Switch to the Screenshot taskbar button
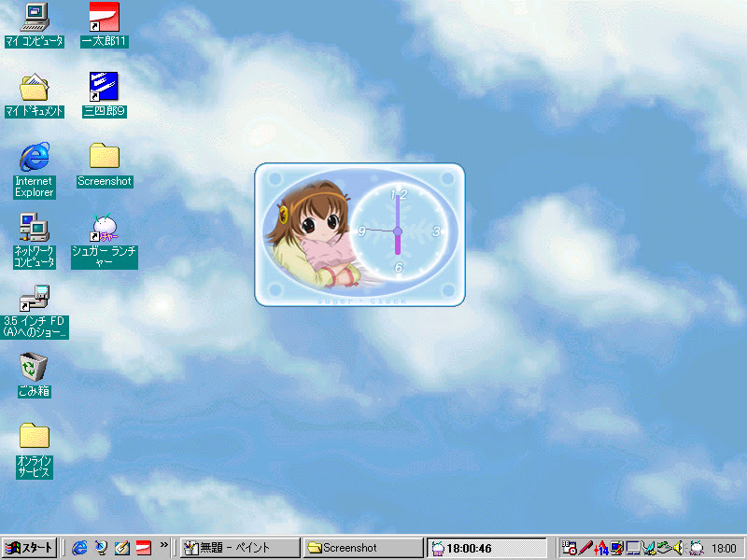 pos(363,548)
